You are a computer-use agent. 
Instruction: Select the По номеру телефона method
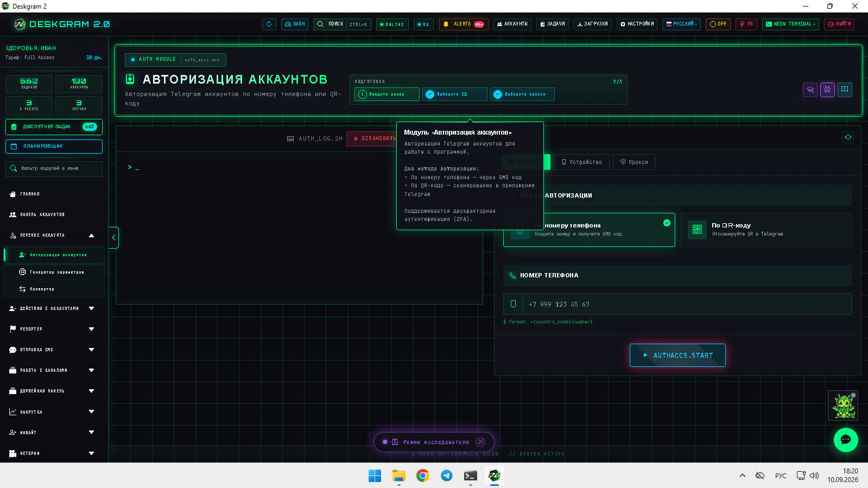coord(589,230)
